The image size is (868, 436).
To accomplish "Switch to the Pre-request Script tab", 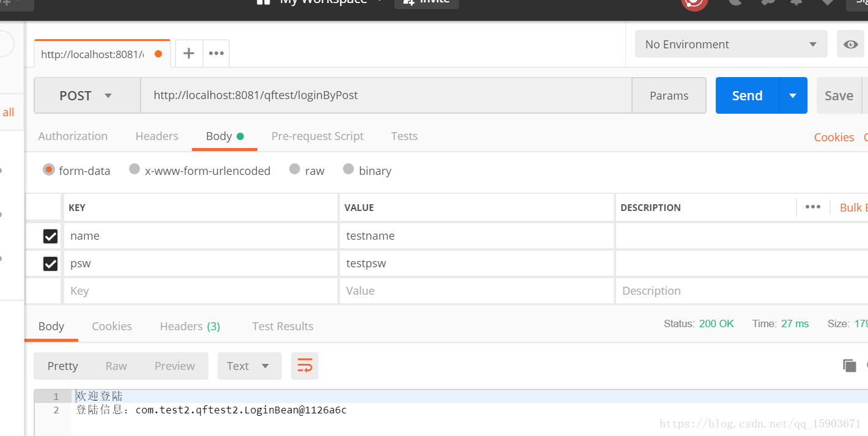I will [x=317, y=136].
